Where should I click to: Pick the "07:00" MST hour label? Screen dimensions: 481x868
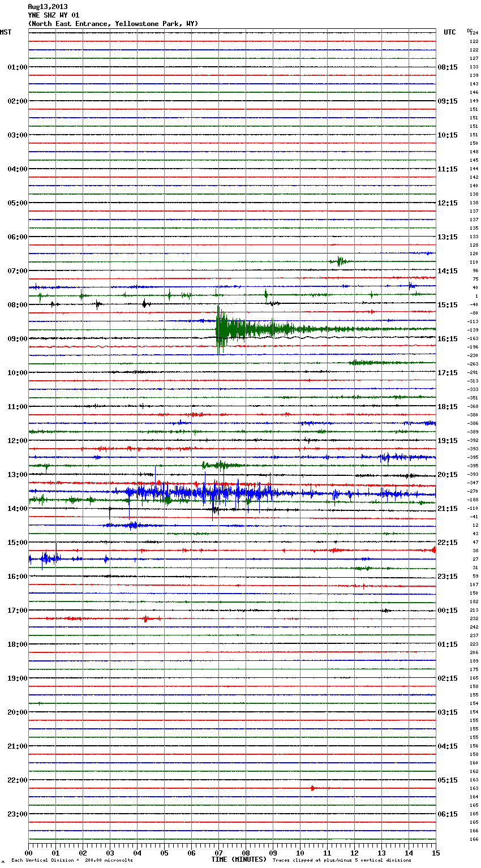pos(18,271)
